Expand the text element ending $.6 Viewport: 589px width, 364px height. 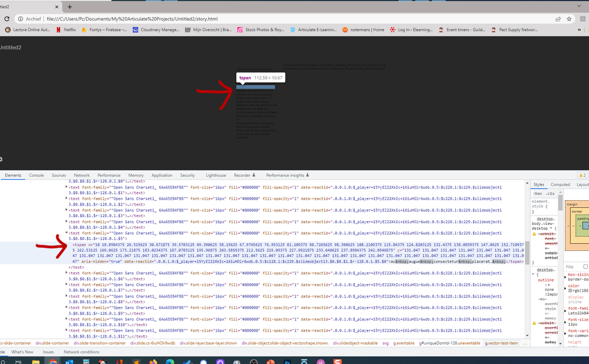(67, 273)
